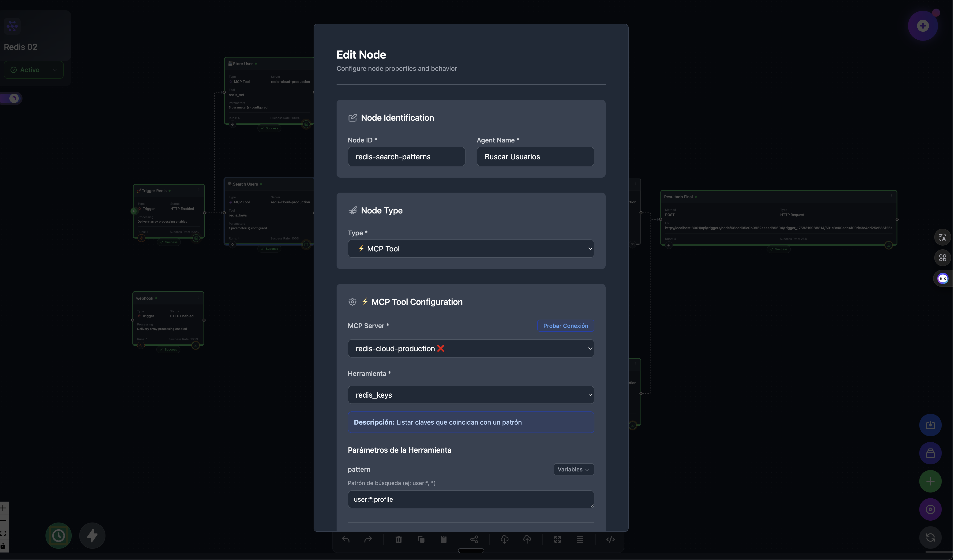Expand the Variables dropdown for pattern
The image size is (953, 560).
coord(573,469)
